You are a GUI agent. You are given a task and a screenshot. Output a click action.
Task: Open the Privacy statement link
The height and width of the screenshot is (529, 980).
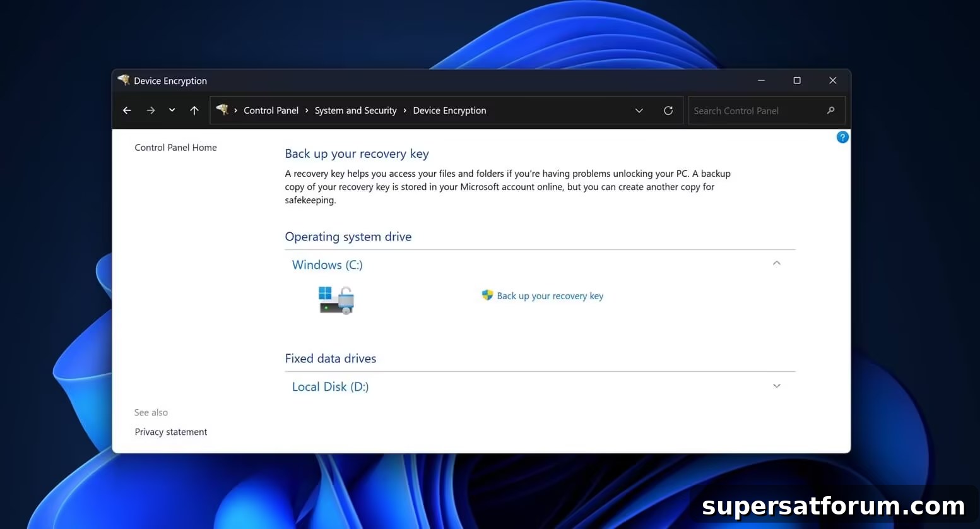pos(170,432)
